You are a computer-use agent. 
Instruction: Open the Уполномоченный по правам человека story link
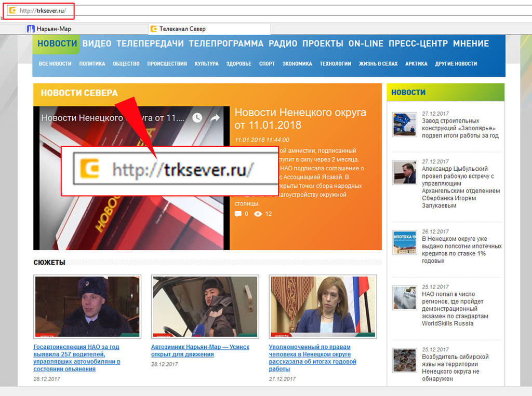pos(312,358)
